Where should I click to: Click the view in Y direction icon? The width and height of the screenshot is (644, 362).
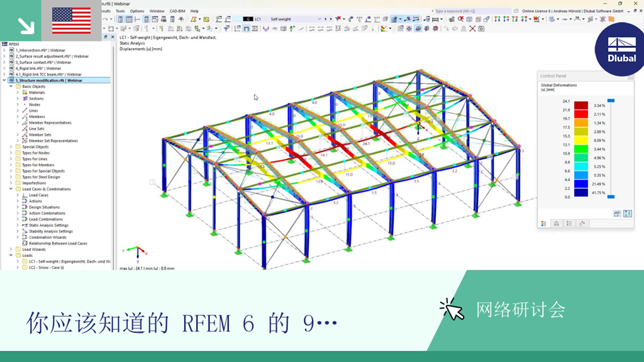[x=506, y=19]
